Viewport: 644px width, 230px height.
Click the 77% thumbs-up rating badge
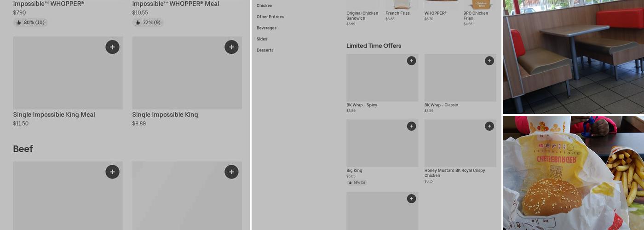pyautogui.click(x=148, y=23)
